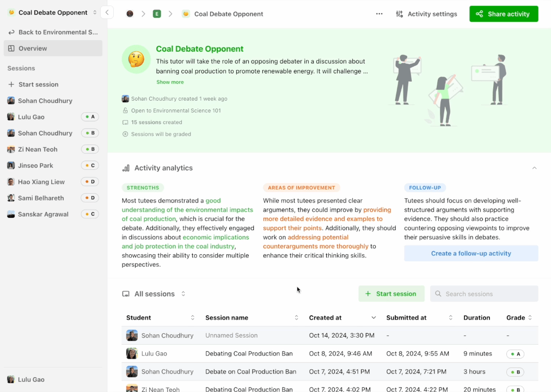Click grade A badge in Lulu Gao's table row
Screen dimensions: 551x392
[x=515, y=354]
